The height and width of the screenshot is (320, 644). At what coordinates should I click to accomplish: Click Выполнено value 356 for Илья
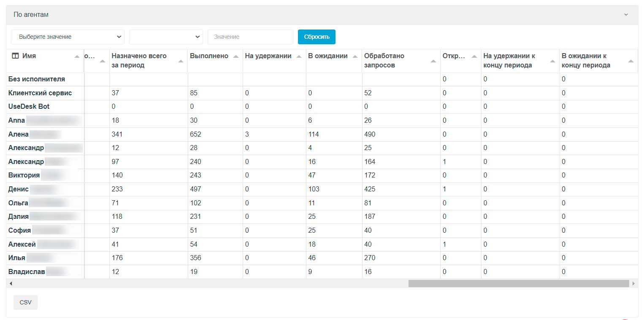pos(195,258)
